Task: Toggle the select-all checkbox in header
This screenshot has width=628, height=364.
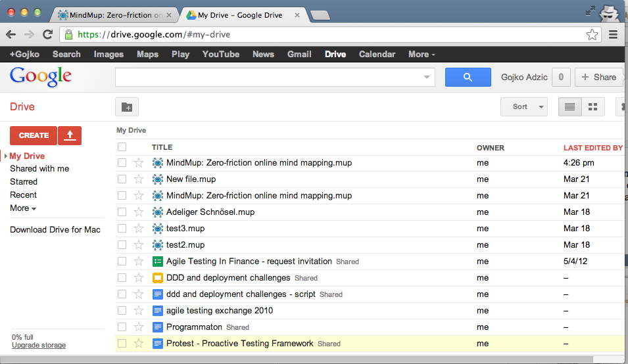Action: pos(122,147)
